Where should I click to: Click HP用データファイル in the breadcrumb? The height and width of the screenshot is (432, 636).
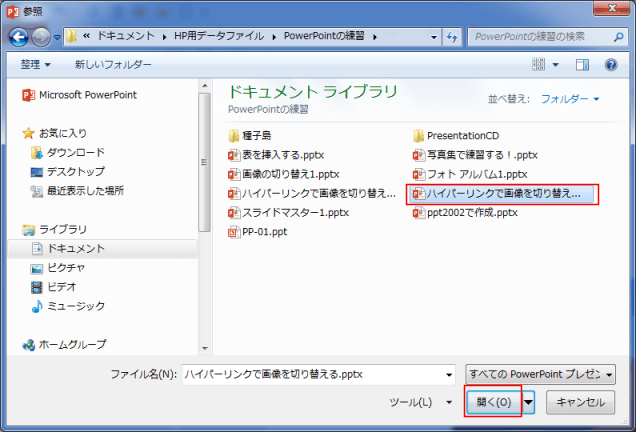click(219, 36)
